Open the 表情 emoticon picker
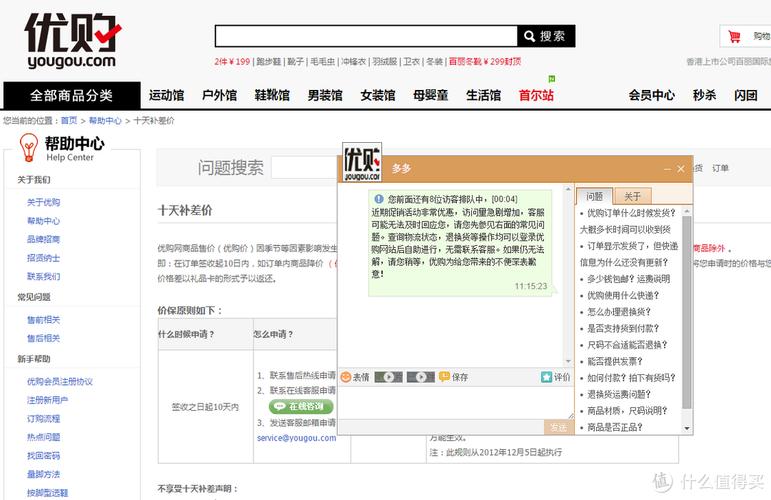Viewport: 771px width, 500px height. (355, 377)
